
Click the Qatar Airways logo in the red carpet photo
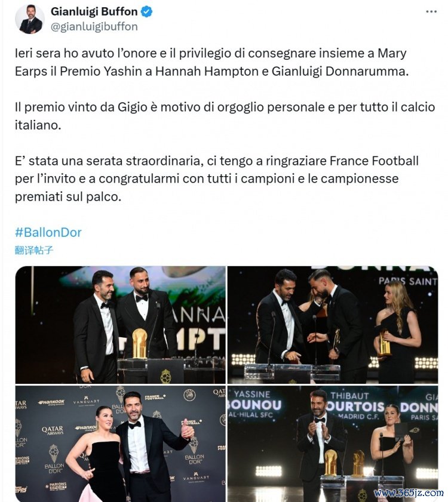pos(52,430)
